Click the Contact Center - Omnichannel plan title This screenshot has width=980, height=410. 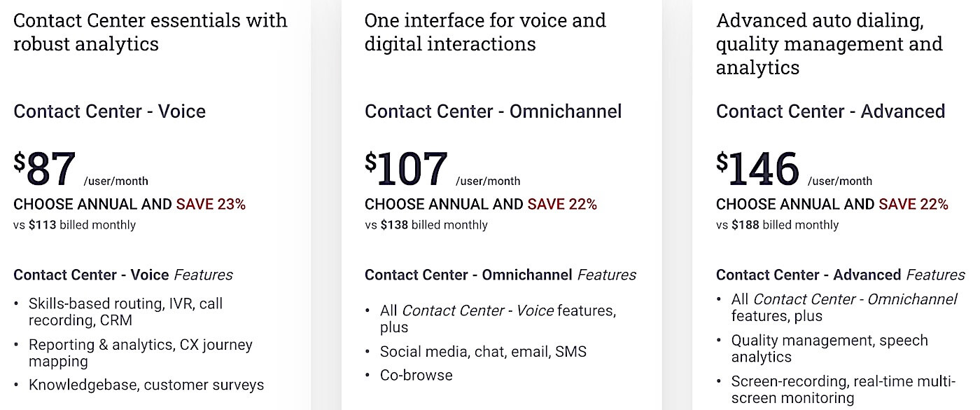tap(493, 111)
